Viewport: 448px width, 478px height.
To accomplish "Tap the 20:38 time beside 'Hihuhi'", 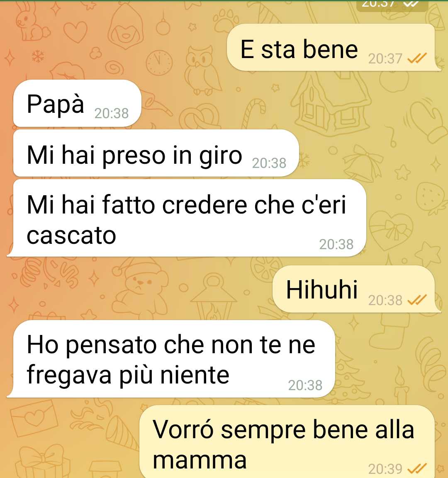I will coord(385,301).
